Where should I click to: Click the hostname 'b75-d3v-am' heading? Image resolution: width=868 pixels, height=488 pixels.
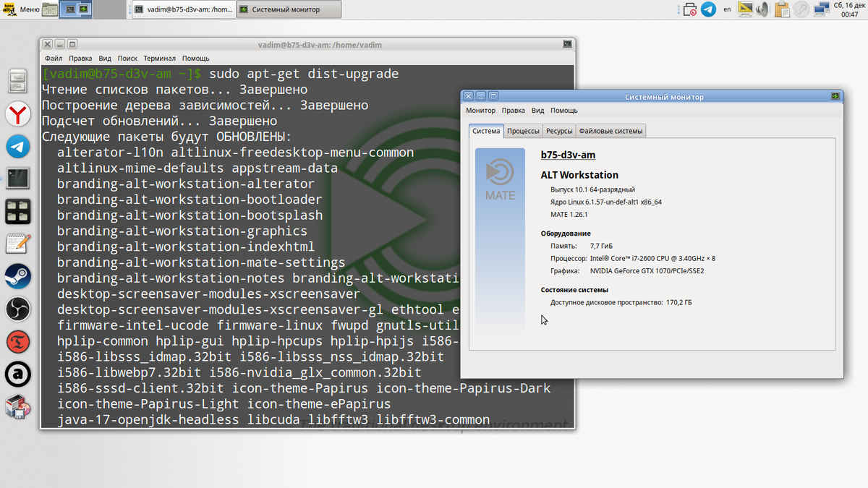pos(568,155)
